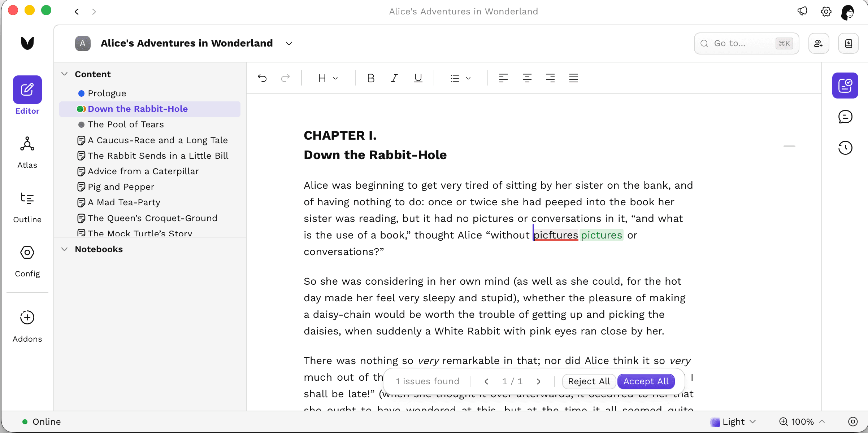Click the suggested correction pictures

pos(602,235)
